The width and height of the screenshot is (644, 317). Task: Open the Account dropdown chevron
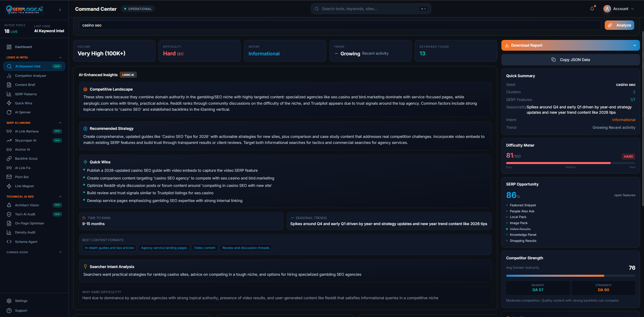tap(633, 9)
